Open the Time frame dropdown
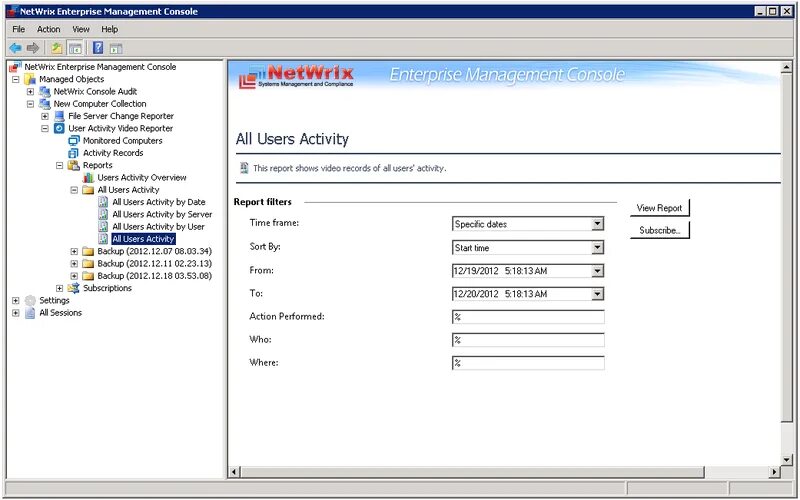This screenshot has height=500, width=800. click(597, 224)
